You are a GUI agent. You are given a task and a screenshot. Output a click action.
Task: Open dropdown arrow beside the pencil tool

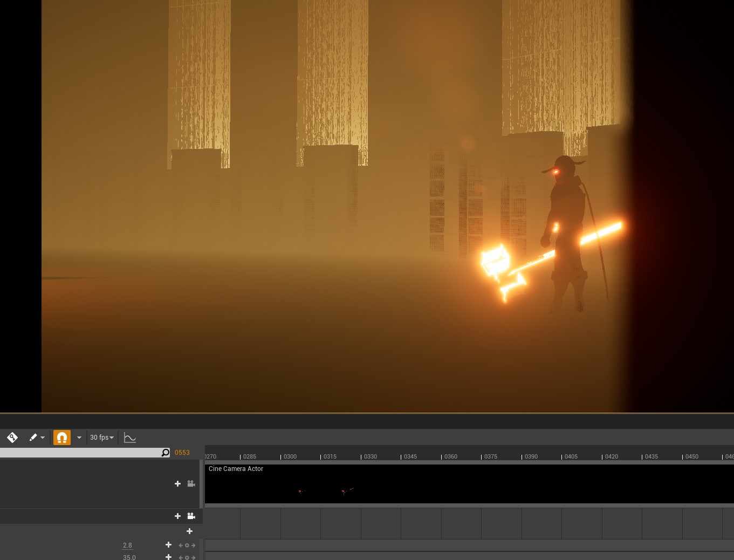43,438
